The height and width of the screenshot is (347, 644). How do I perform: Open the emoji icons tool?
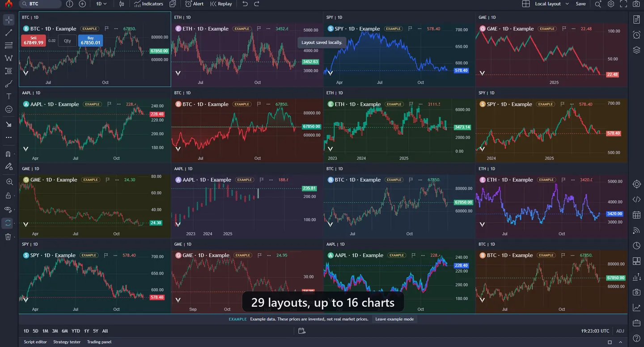click(x=8, y=109)
